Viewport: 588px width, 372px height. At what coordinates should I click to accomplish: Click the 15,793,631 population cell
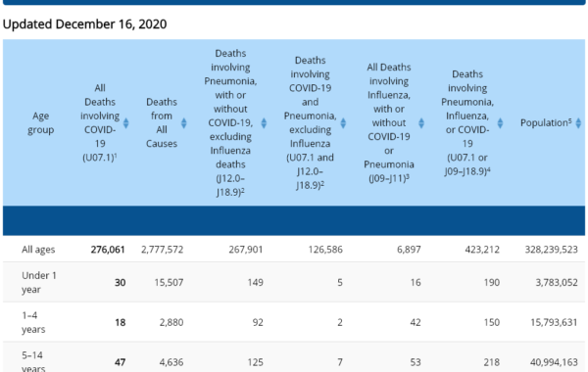[x=554, y=322]
